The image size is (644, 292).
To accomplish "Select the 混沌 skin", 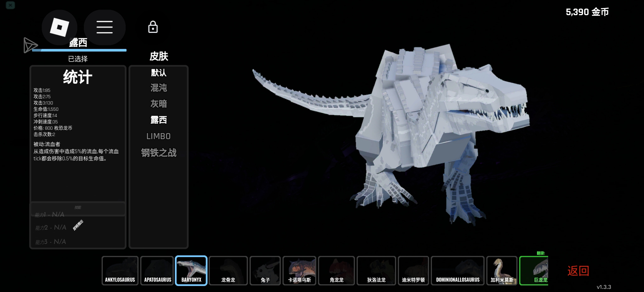I will (159, 88).
